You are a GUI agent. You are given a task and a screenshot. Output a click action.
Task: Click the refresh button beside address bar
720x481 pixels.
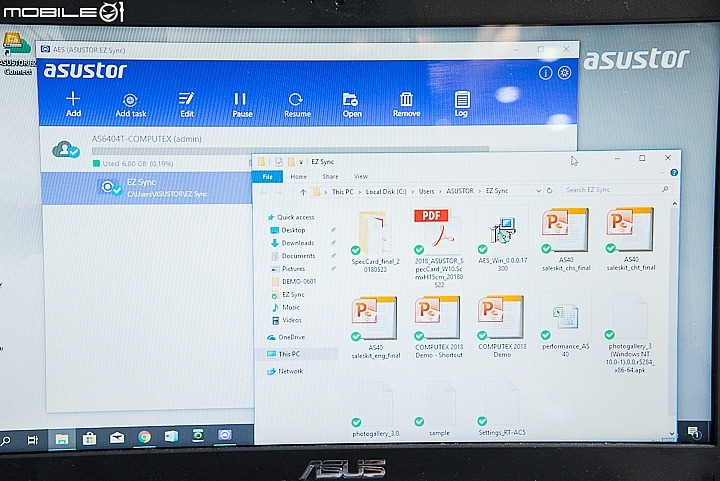click(550, 190)
